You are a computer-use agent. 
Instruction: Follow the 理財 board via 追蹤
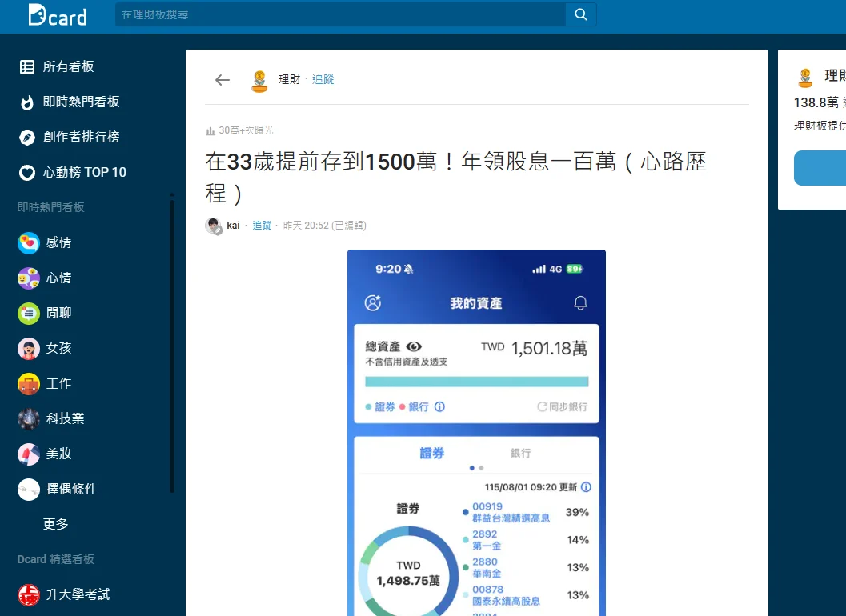(x=323, y=80)
